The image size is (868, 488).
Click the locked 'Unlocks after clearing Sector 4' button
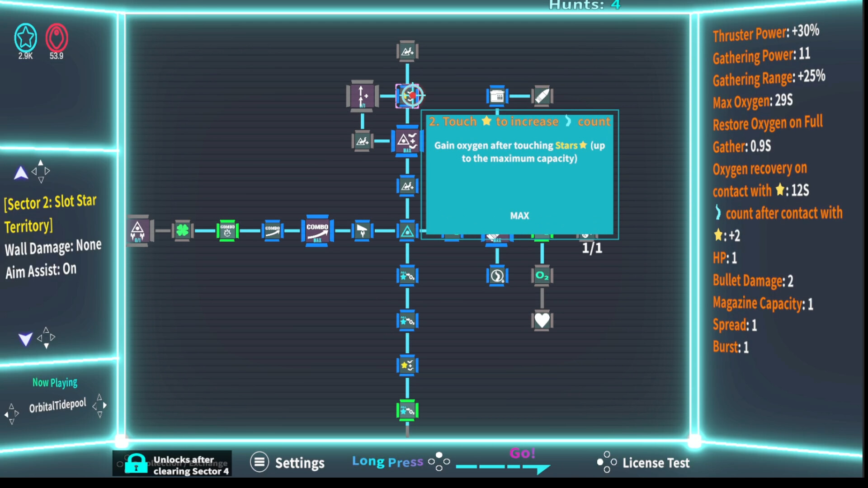[x=172, y=464]
